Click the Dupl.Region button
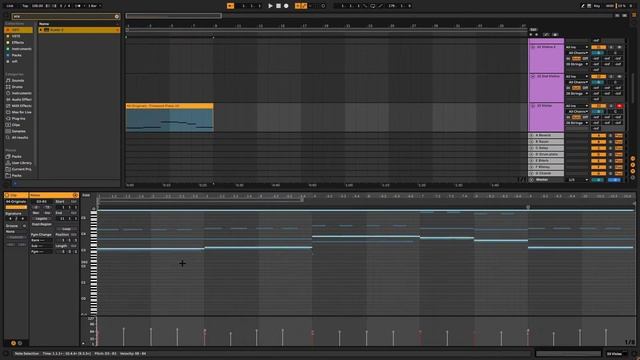Image resolution: width=640 pixels, height=360 pixels. 41,224
